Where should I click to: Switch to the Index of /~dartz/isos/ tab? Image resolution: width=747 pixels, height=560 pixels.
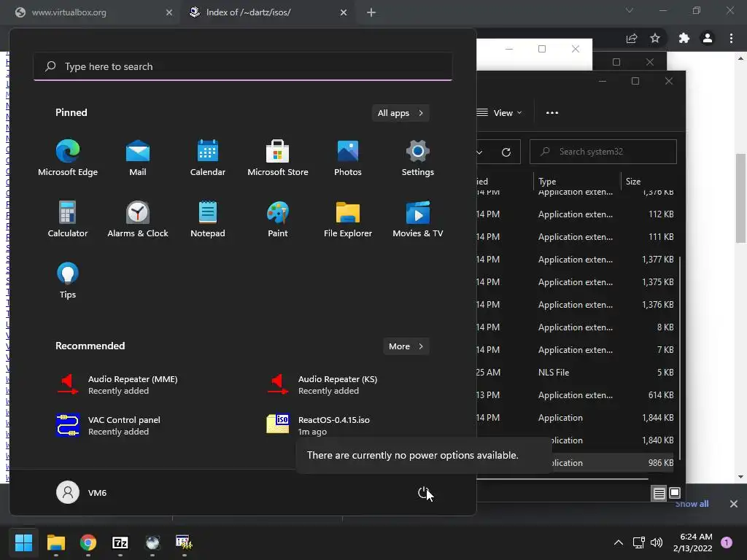pos(269,12)
